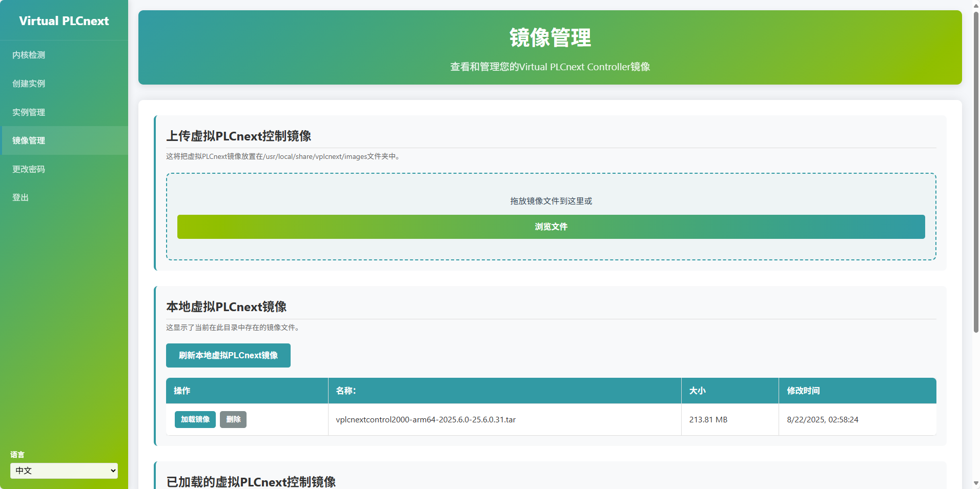Click the scrollbar up arrow

point(976,5)
